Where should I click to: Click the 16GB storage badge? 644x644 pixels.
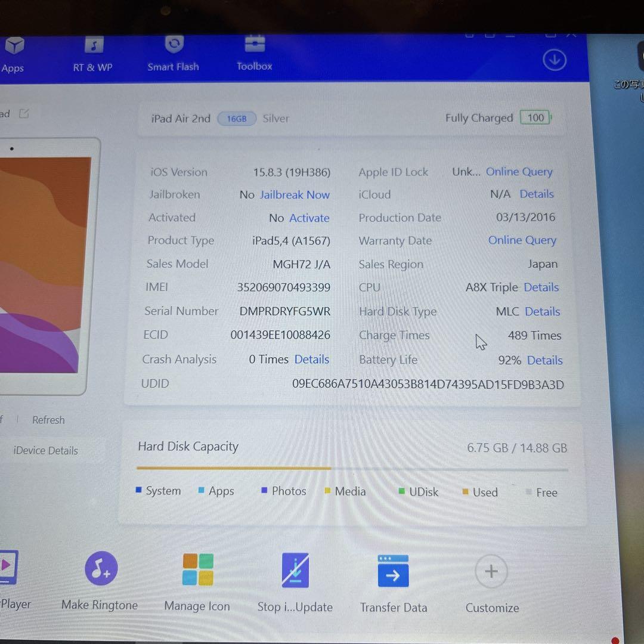point(237,119)
